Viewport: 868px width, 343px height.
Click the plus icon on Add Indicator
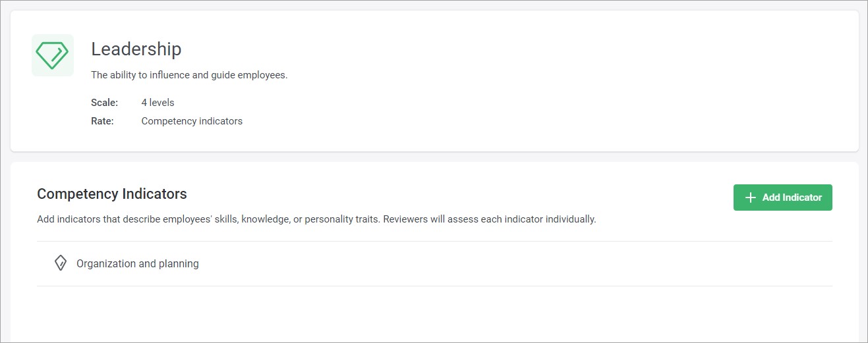[x=750, y=198]
